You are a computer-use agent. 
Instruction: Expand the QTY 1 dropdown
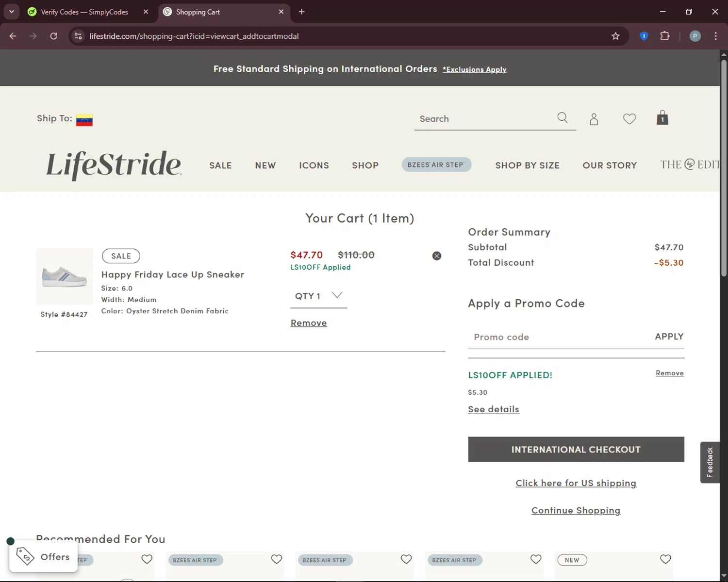tap(318, 296)
